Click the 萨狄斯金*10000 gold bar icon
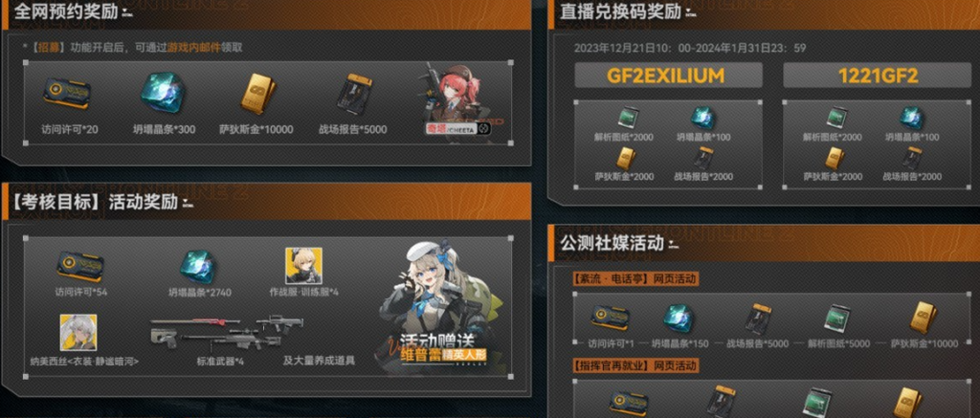This screenshot has height=418, width=980. click(x=256, y=94)
